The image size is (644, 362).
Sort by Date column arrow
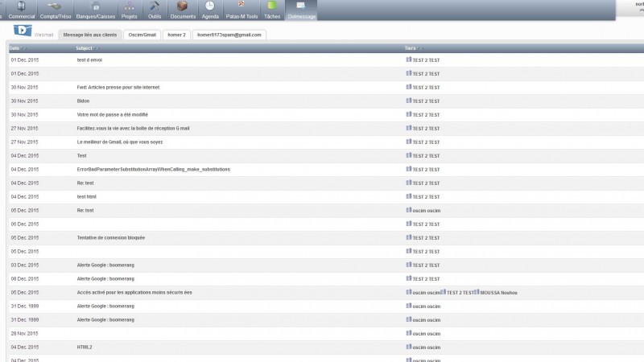point(23,48)
